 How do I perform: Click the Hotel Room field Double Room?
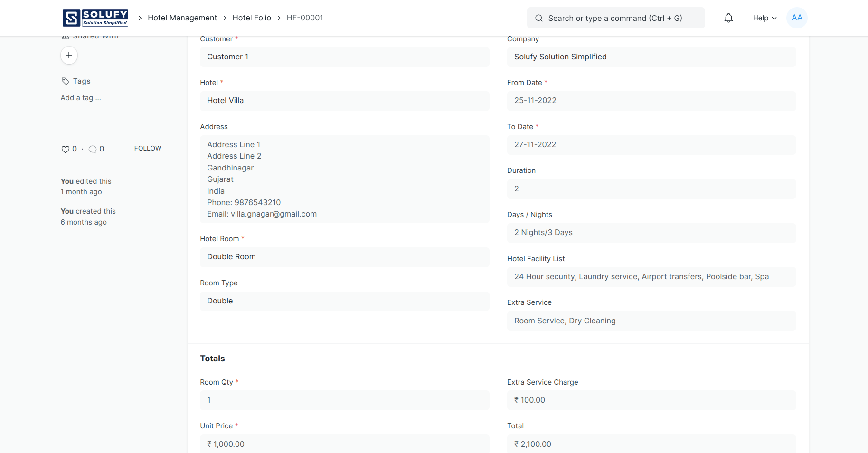(344, 257)
